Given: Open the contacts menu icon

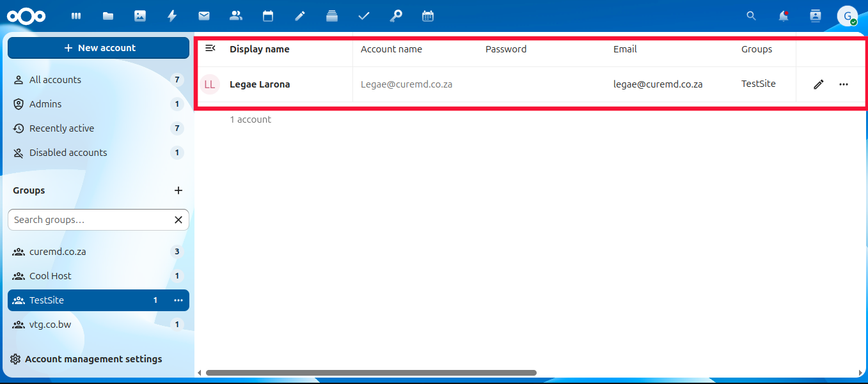Looking at the screenshot, I should (816, 16).
